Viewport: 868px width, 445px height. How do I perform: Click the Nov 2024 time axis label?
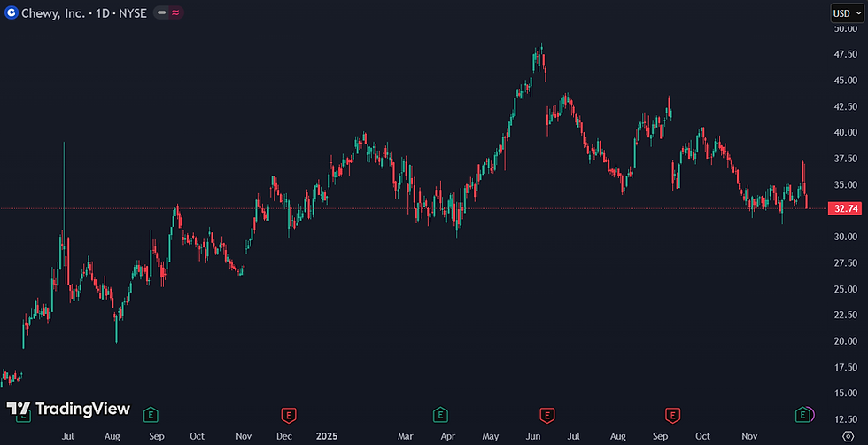coord(244,436)
